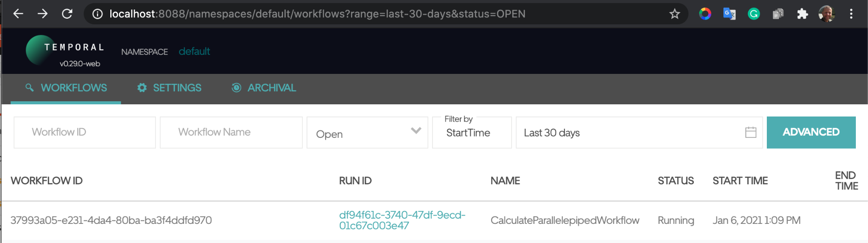Image resolution: width=868 pixels, height=243 pixels.
Task: Switch to the Archival tab
Action: (264, 88)
